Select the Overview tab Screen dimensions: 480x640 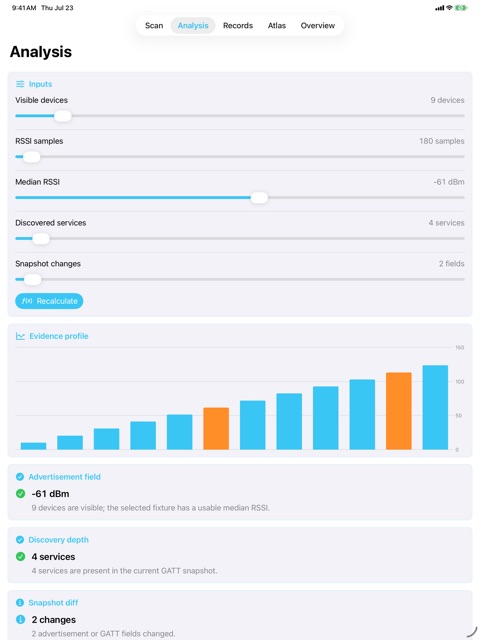(x=318, y=25)
